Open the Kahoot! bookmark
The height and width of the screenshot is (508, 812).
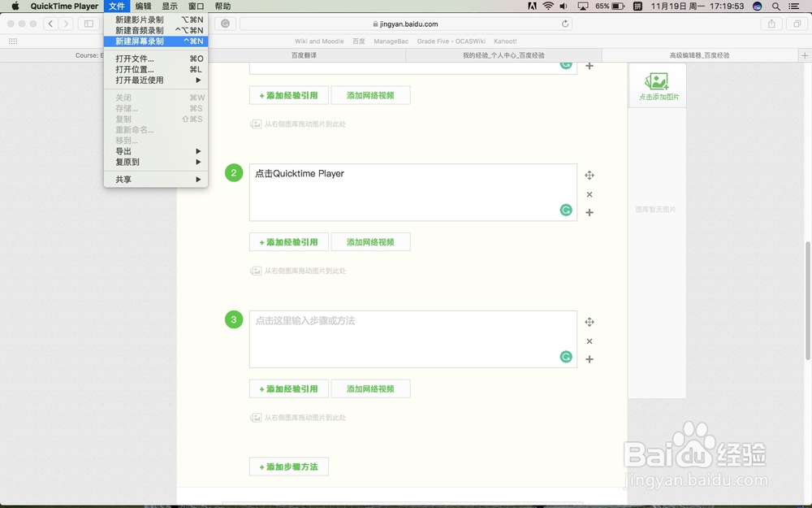click(x=505, y=41)
